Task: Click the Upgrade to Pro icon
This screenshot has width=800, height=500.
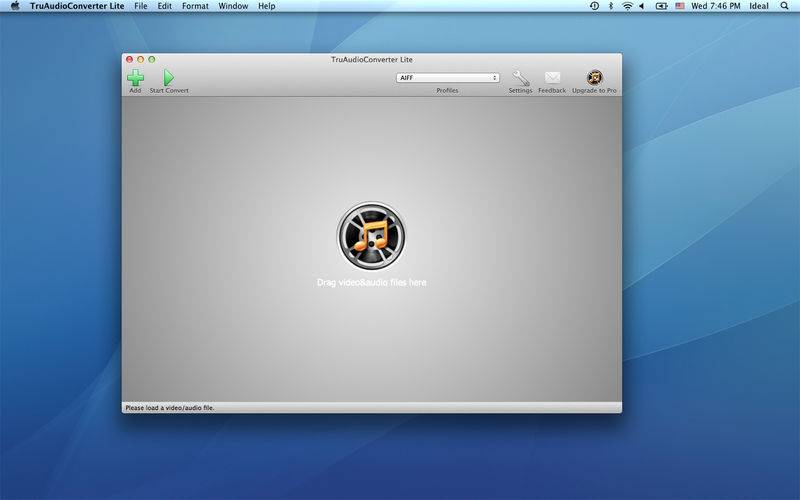Action: click(x=594, y=78)
